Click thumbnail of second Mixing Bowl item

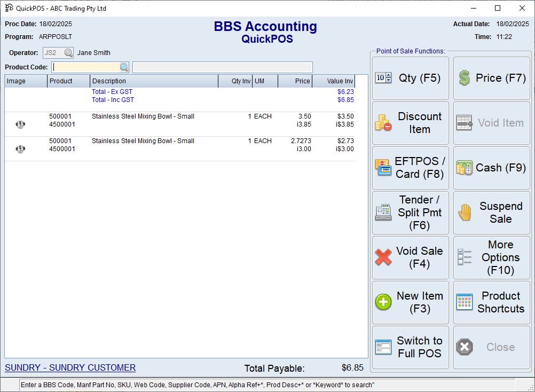[x=20, y=149]
